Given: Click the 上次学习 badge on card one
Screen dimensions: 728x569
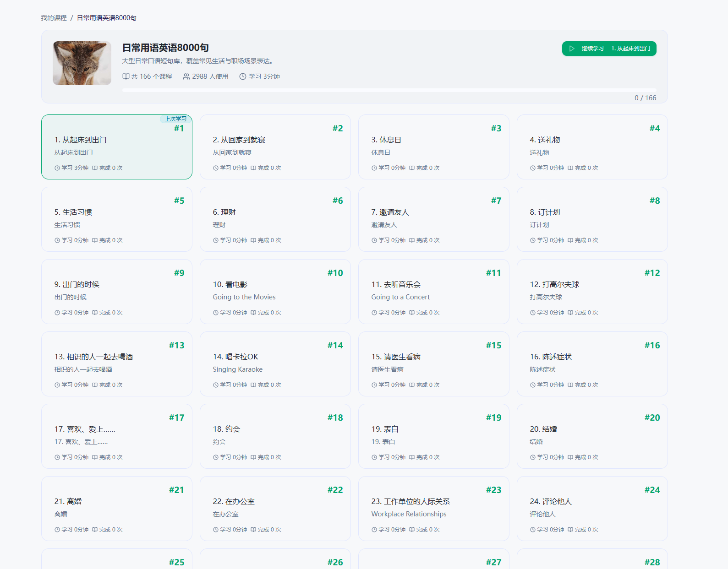Looking at the screenshot, I should pyautogui.click(x=175, y=119).
